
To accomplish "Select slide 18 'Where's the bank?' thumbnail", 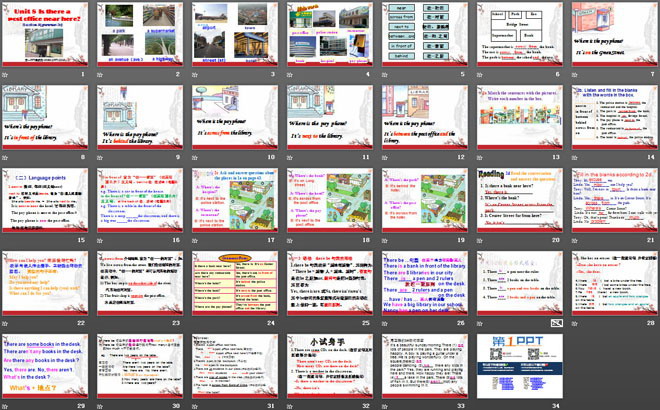I will [330, 200].
